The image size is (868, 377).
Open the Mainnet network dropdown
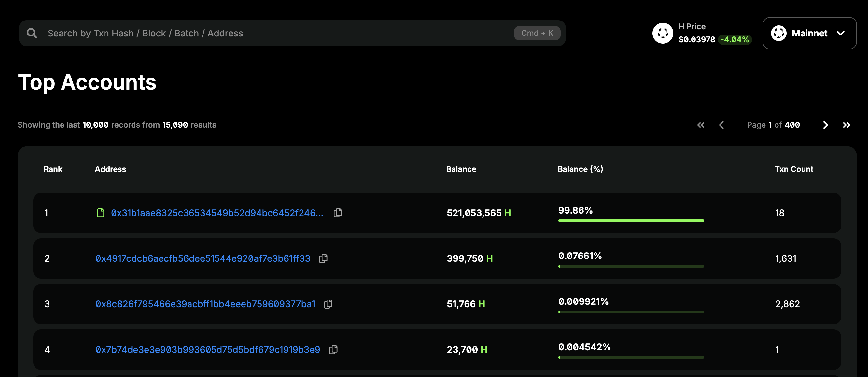tap(809, 33)
